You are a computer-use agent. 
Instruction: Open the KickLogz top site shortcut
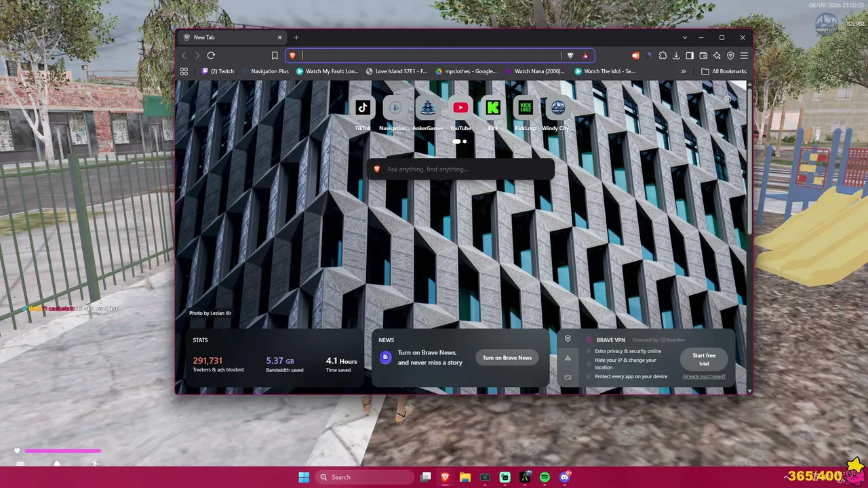point(526,107)
